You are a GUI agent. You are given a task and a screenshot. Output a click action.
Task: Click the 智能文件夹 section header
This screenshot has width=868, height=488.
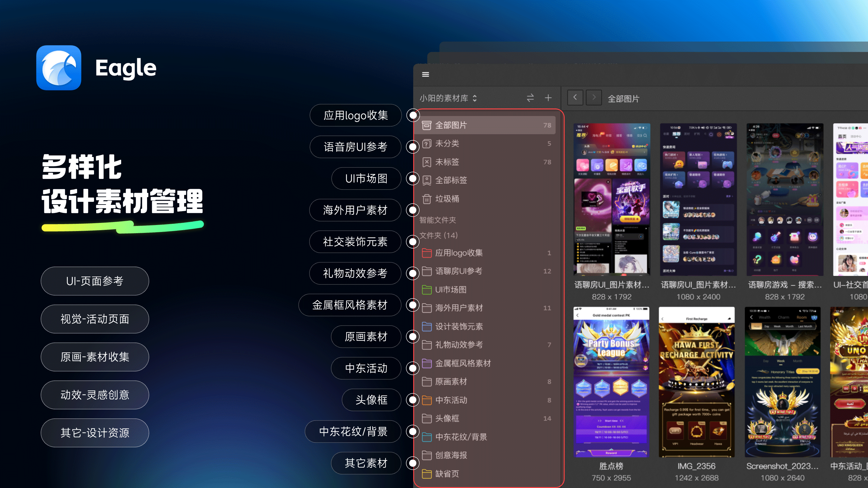(437, 220)
